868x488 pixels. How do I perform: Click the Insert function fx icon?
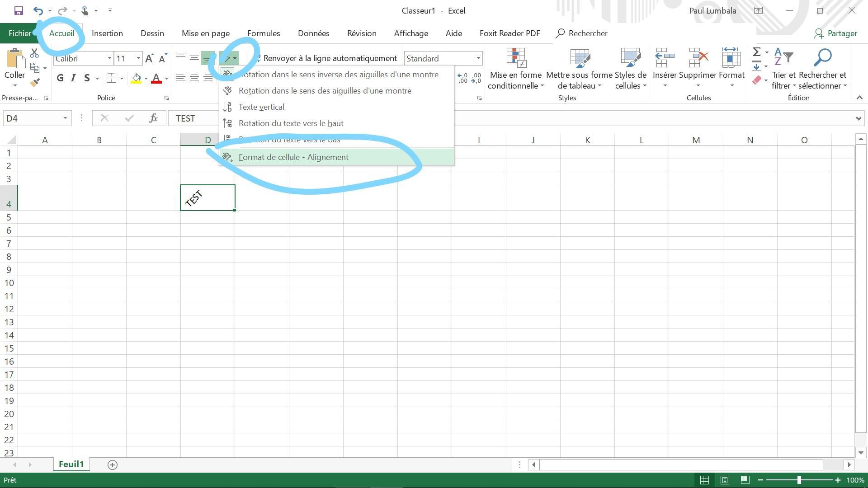[153, 118]
